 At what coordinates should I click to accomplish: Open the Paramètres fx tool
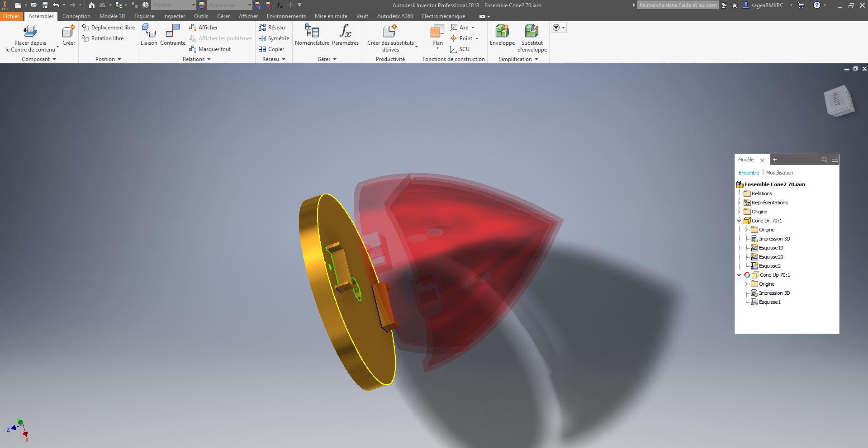[x=345, y=36]
